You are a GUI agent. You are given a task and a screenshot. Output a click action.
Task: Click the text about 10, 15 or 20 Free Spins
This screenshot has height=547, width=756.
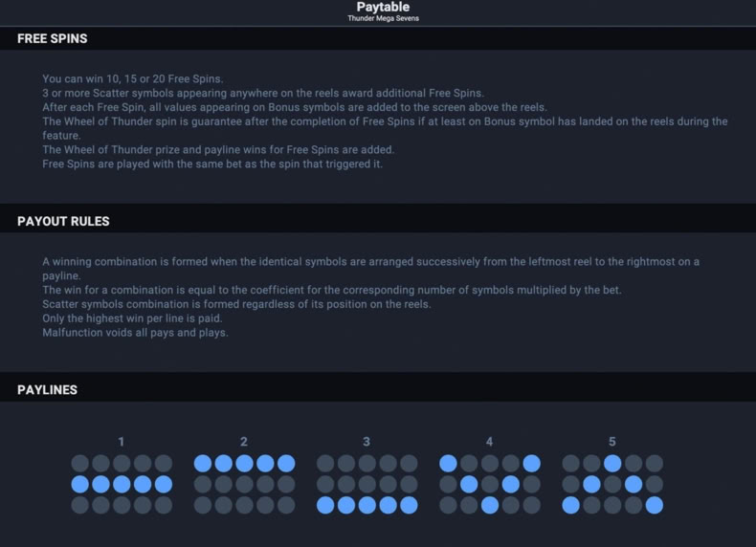pos(133,78)
